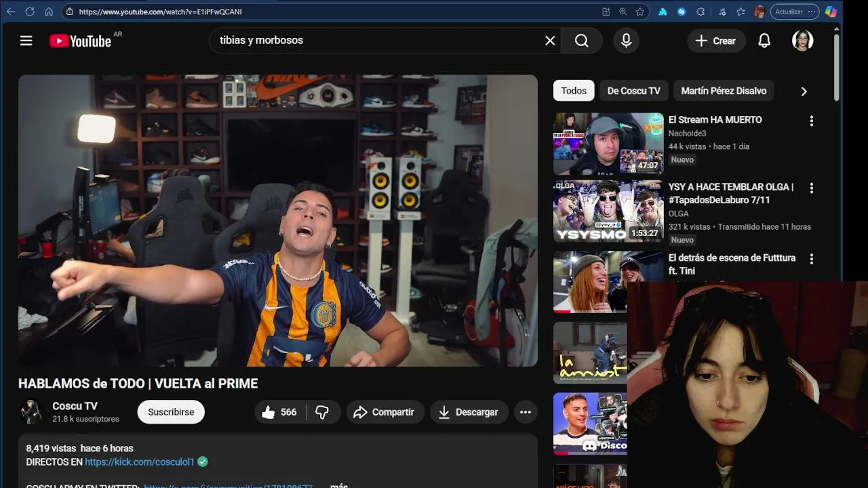Screen dimensions: 868x488
Task: Open options for 'El detrás de escena de Futttura'
Action: (x=811, y=259)
